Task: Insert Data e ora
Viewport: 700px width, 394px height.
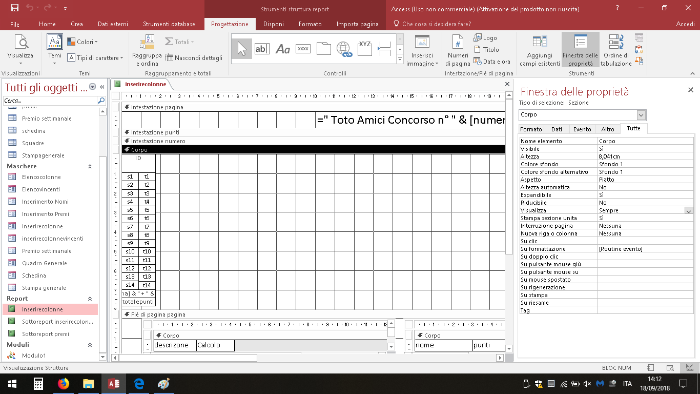Action: click(492, 61)
